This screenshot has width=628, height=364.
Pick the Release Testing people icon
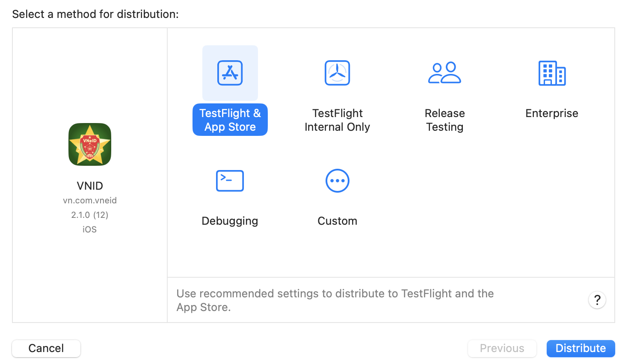coord(444,73)
